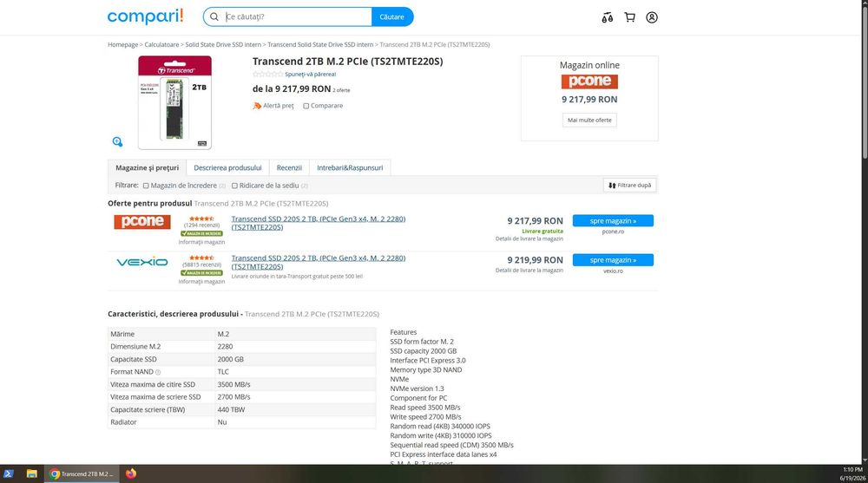
Task: Click the vexio trusted shop badge
Action: point(201,273)
